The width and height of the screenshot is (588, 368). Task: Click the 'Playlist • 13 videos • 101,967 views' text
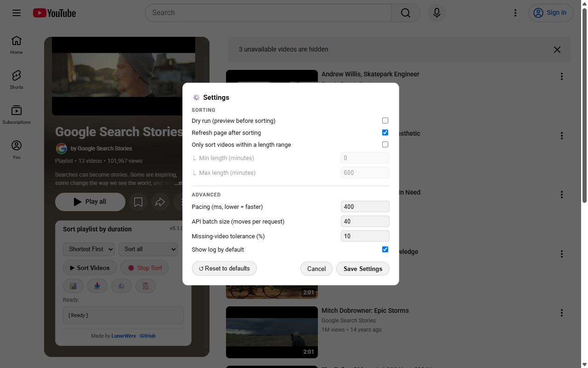pos(99,161)
